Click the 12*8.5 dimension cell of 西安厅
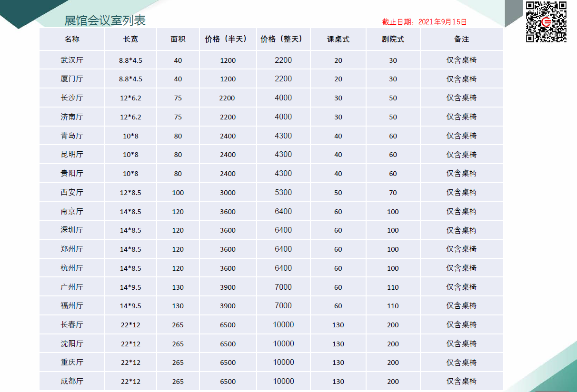The width and height of the screenshot is (577, 392). tap(130, 193)
